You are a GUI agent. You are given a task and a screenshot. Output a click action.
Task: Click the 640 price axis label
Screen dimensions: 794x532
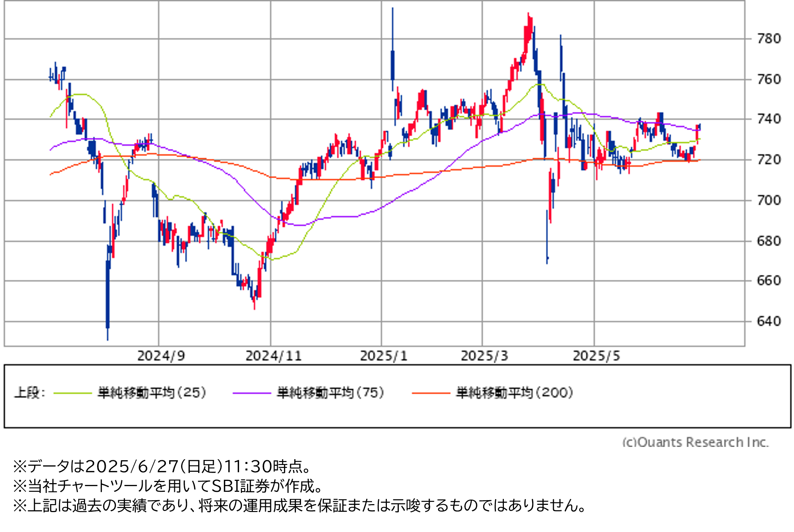tap(769, 321)
